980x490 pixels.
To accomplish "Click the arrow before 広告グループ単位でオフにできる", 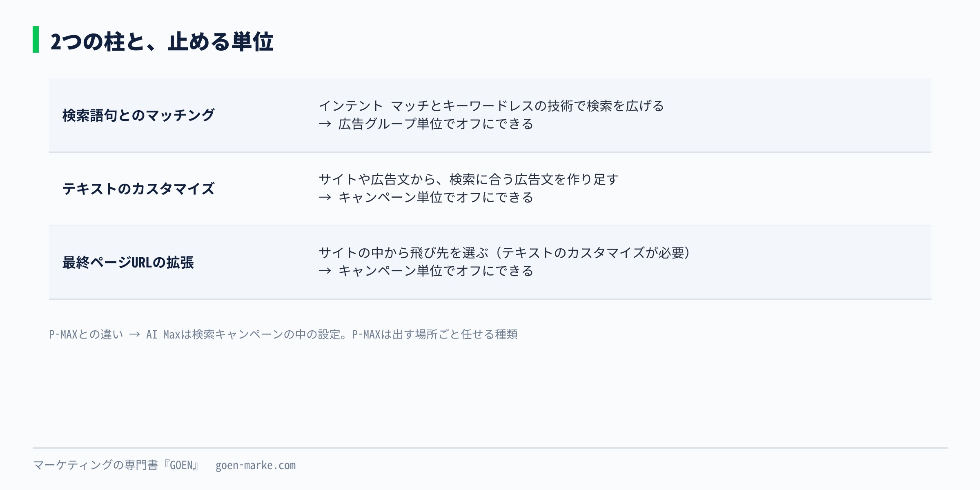I will [325, 124].
